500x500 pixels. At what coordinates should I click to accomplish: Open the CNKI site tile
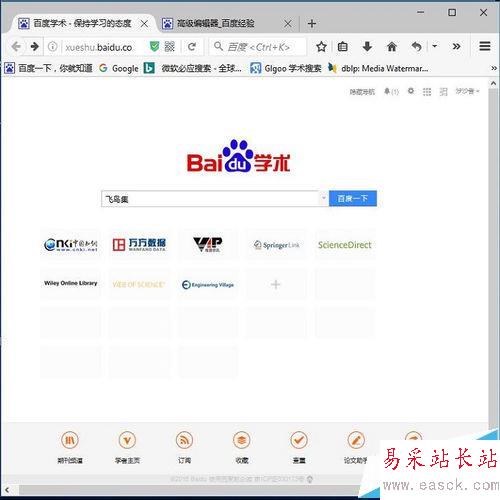click(70, 245)
